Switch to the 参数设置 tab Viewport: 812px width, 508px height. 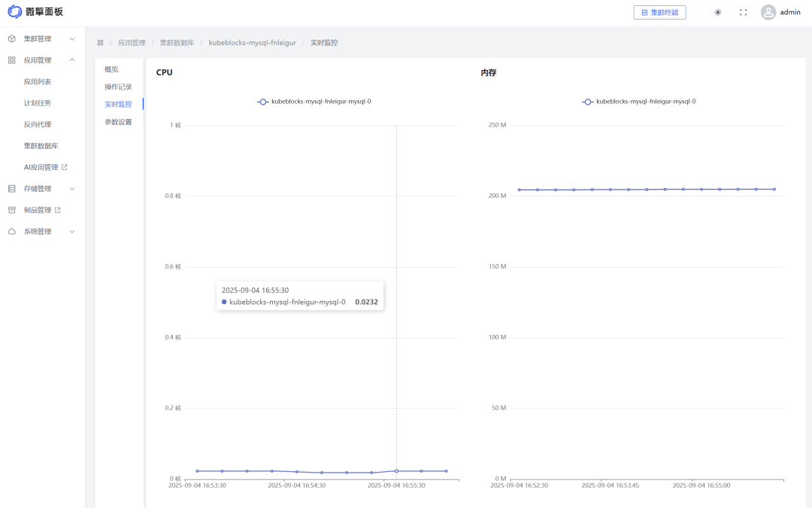tap(118, 123)
